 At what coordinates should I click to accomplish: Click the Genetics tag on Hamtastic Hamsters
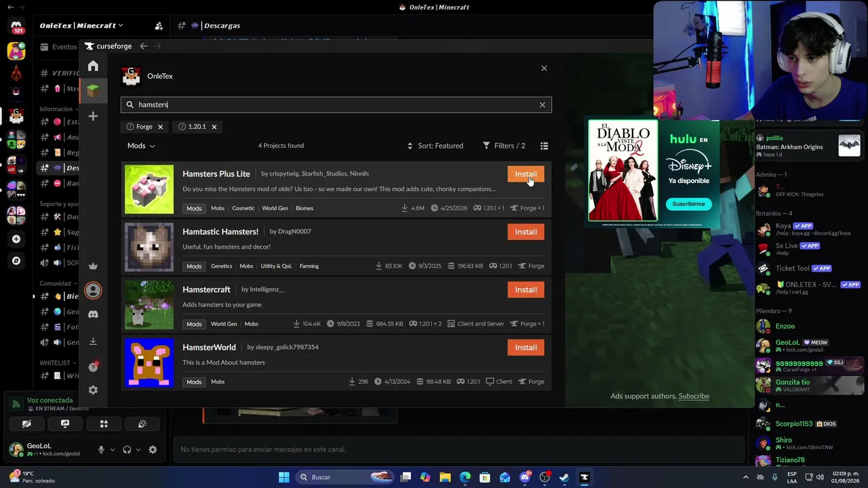coord(221,266)
